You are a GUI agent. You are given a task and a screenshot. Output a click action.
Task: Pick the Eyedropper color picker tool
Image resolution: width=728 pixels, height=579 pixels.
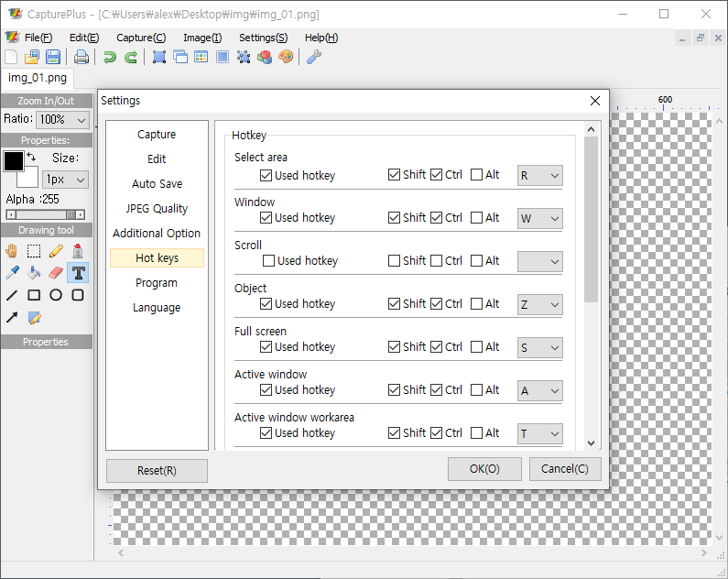click(x=12, y=272)
